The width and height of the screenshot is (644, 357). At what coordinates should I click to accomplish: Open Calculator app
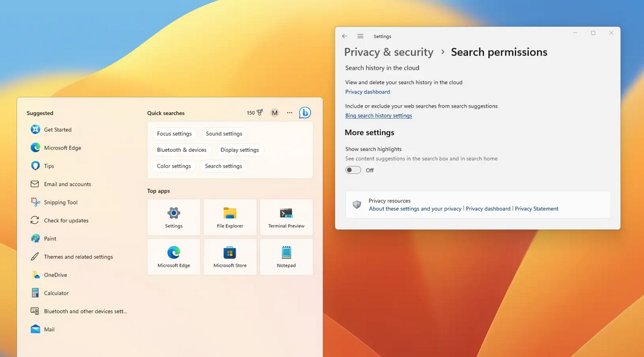tap(50, 293)
